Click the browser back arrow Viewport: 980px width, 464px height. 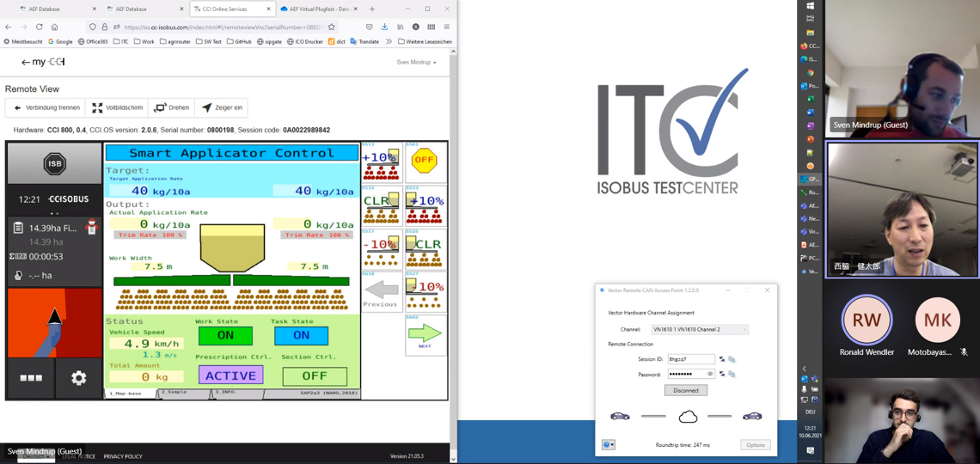coord(8,27)
